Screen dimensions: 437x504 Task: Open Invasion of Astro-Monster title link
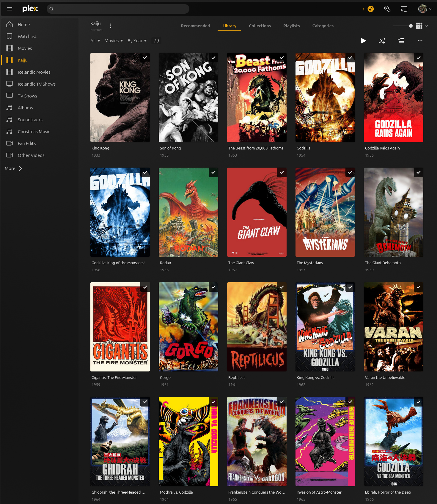[x=319, y=492]
